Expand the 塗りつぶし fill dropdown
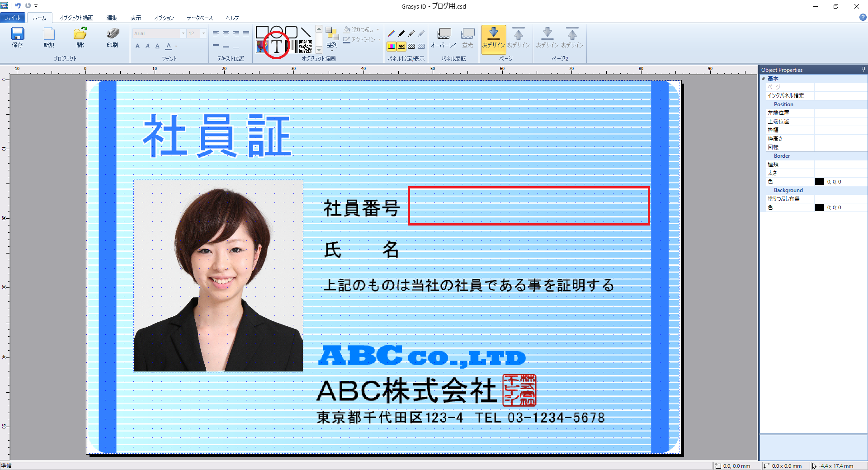The height and width of the screenshot is (470, 868). pyautogui.click(x=378, y=29)
